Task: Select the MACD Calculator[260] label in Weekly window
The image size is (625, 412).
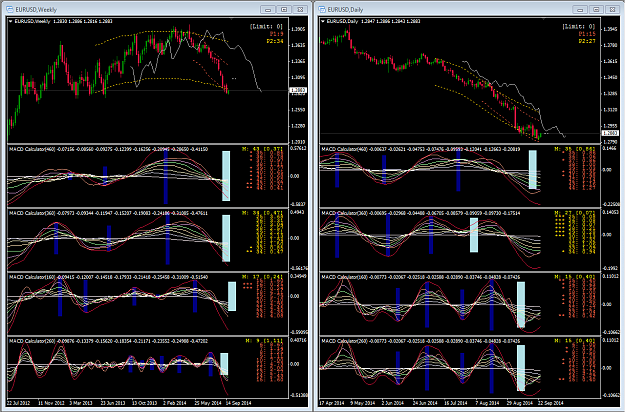Action: [32, 341]
